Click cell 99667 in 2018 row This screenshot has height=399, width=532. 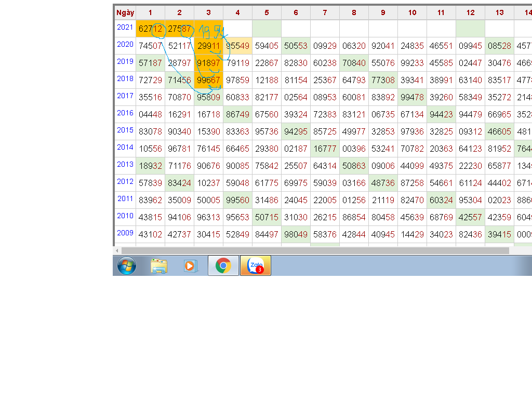tap(208, 81)
